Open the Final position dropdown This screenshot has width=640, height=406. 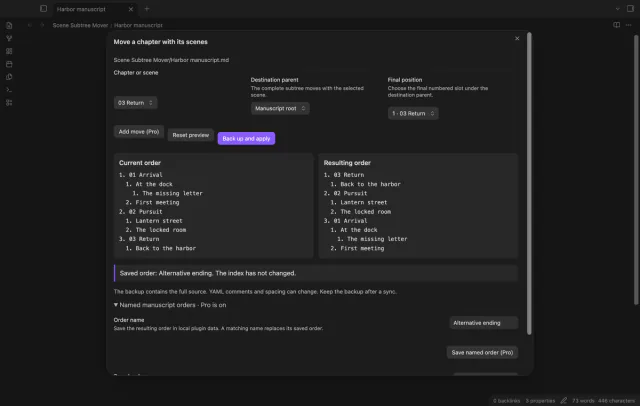coord(413,113)
